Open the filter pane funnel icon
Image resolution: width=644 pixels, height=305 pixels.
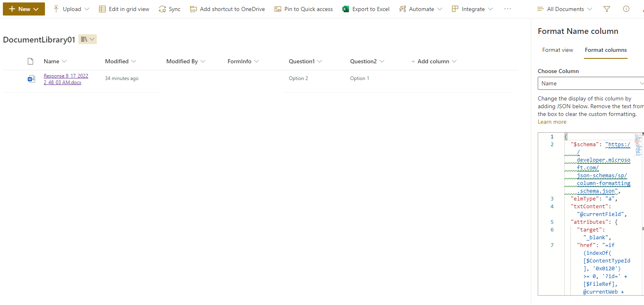pos(607,9)
